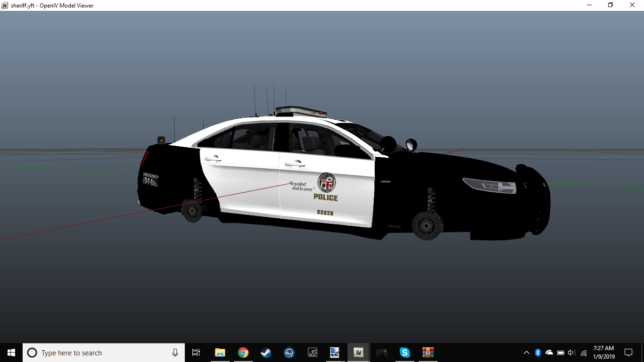The width and height of the screenshot is (644, 362).
Task: Expand the hidden system tray icons
Action: click(527, 353)
